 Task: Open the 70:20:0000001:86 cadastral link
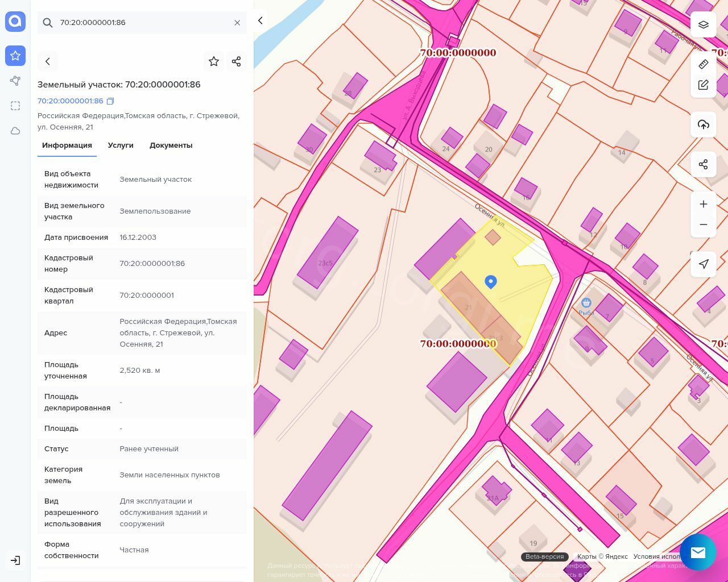point(71,101)
